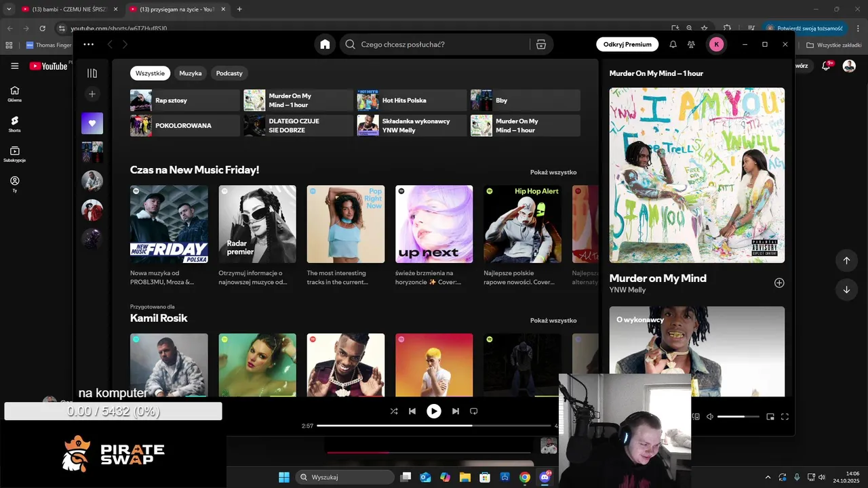Skip to previous track

tap(412, 411)
